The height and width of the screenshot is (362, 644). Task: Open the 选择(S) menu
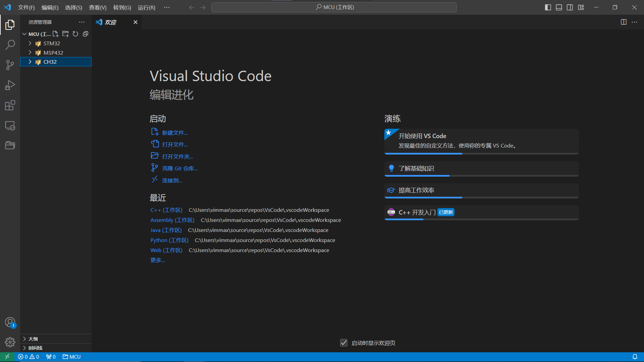click(x=73, y=7)
